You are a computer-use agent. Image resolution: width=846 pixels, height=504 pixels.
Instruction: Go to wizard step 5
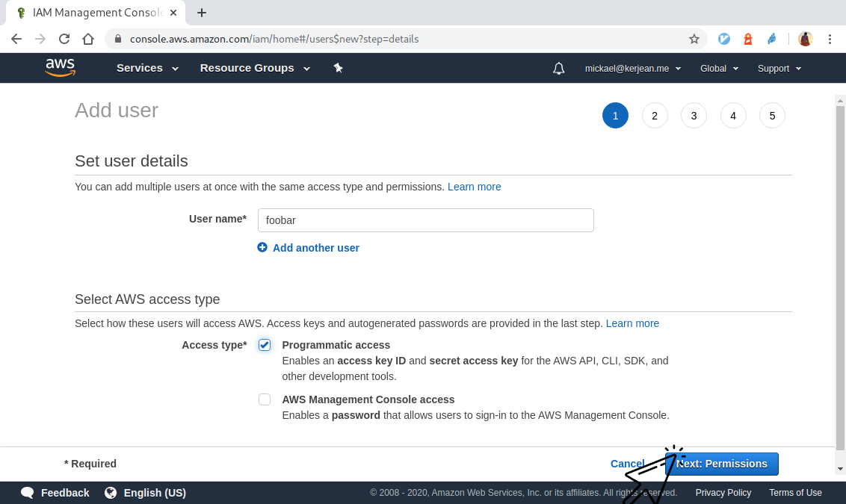pos(772,115)
